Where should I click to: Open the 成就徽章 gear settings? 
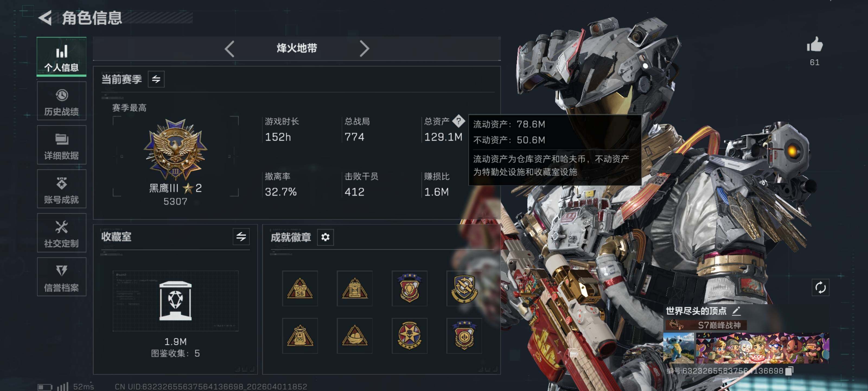coord(325,237)
